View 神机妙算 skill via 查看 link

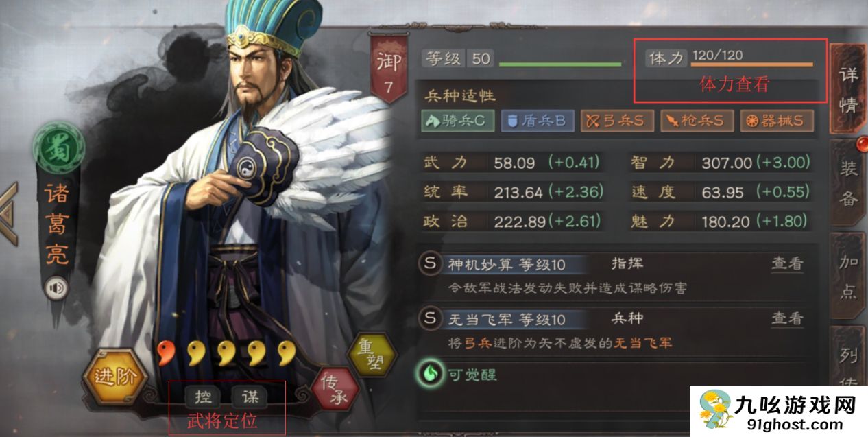click(x=787, y=263)
